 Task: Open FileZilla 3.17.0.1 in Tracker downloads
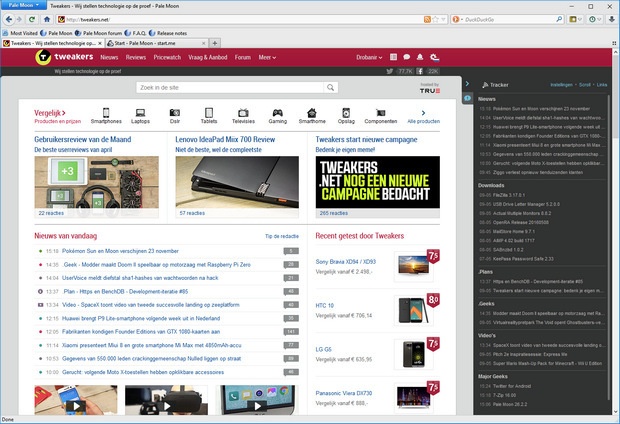[509, 195]
